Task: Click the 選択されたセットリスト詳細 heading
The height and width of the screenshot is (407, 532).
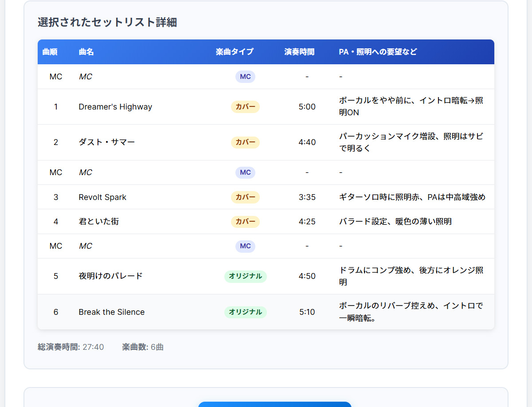Action: 107,22
